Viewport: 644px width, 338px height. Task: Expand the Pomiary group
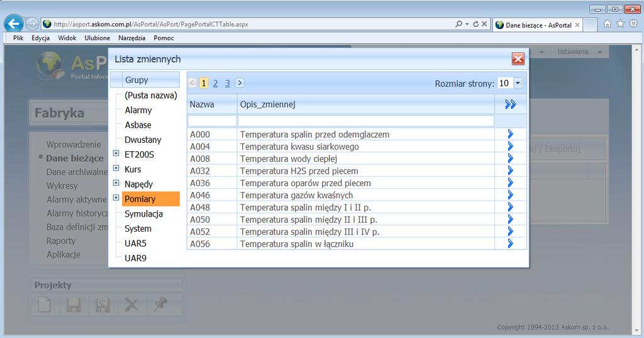click(116, 198)
